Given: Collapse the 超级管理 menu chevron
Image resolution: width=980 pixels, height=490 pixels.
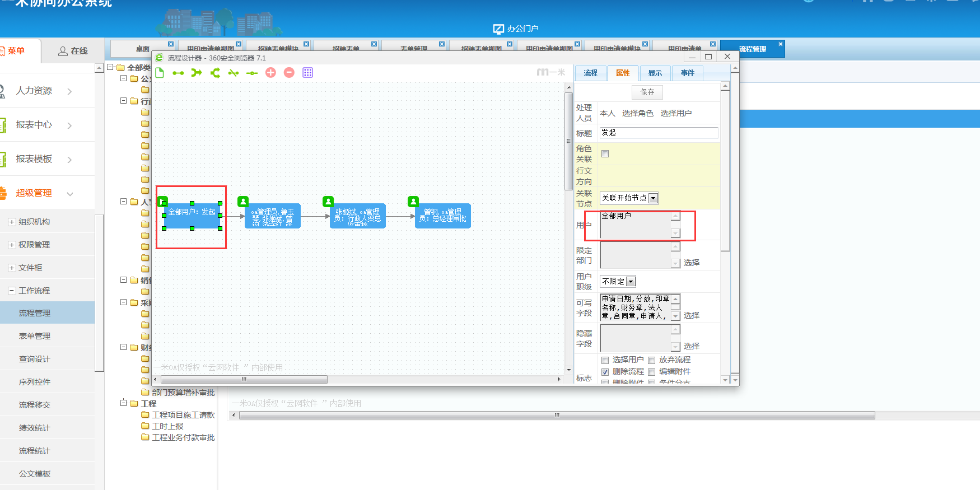Looking at the screenshot, I should tap(70, 194).
